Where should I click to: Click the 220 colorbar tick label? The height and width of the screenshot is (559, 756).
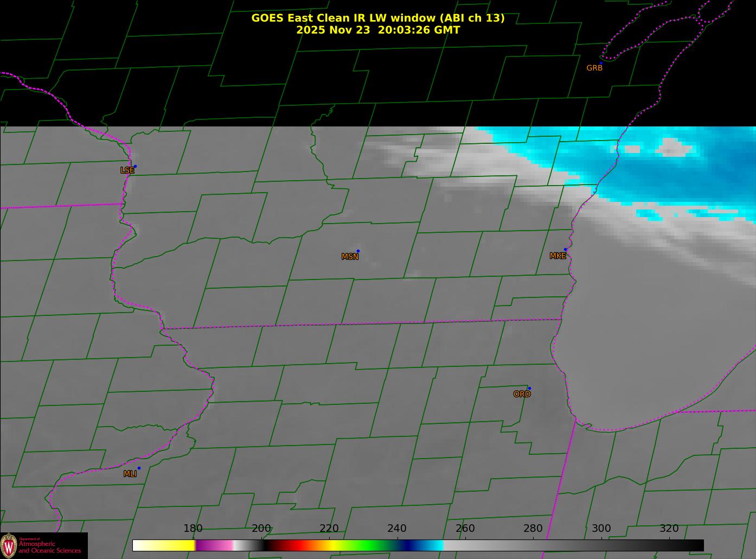tap(329, 529)
